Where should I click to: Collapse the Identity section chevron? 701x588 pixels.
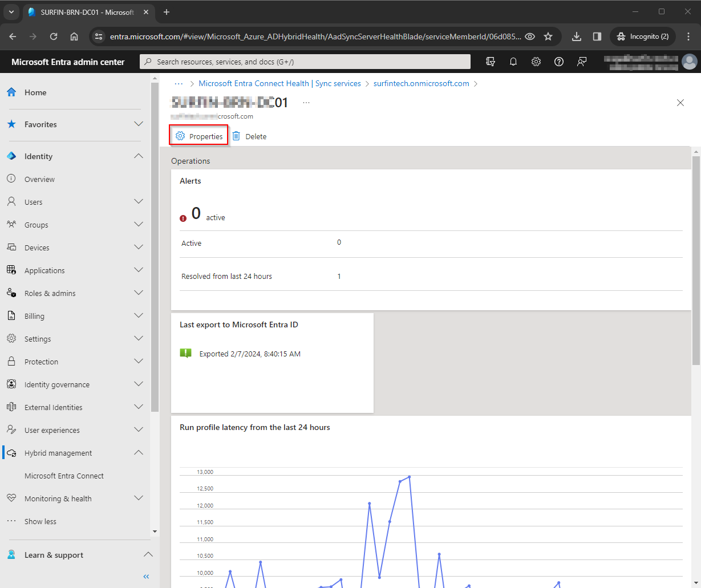[139, 156]
